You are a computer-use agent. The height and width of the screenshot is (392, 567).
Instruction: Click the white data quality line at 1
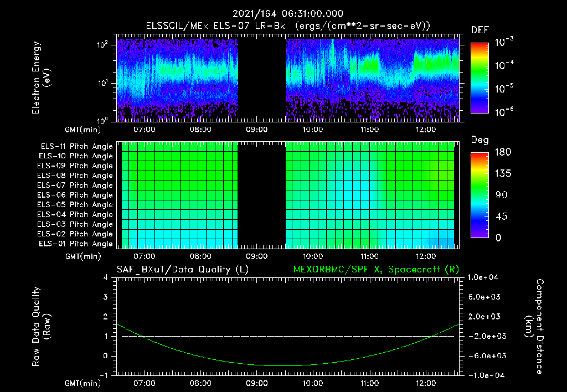(288, 336)
